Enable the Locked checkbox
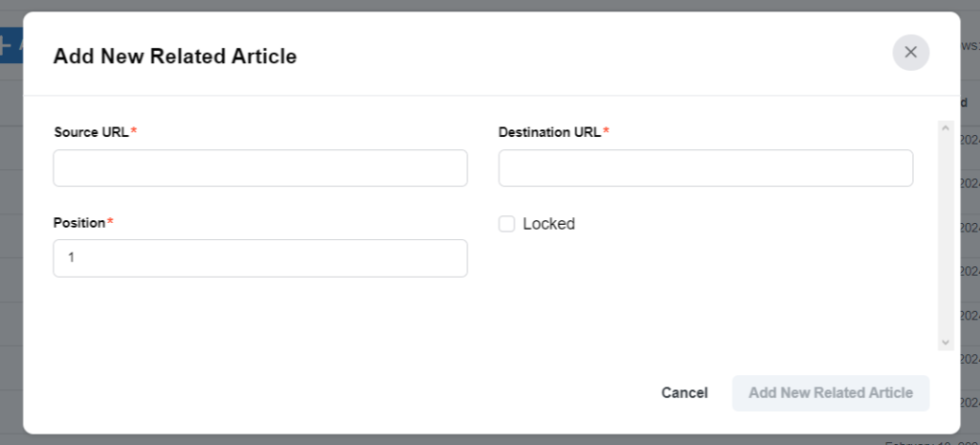 tap(506, 224)
